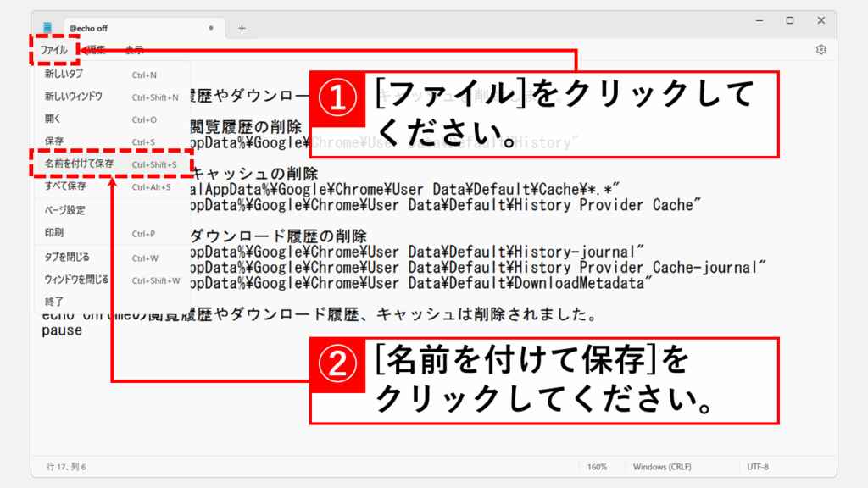Open Notepad settings via gear icon
The height and width of the screenshot is (488, 868).
click(821, 50)
